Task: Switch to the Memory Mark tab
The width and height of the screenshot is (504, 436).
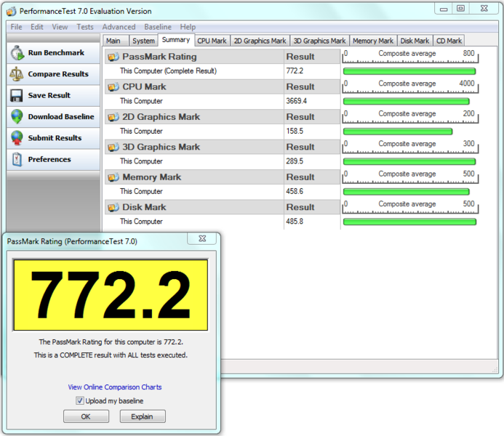Action: 373,41
